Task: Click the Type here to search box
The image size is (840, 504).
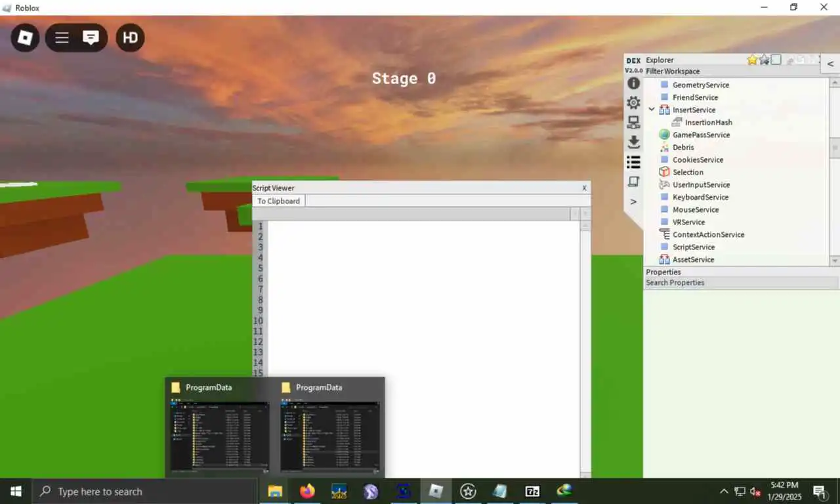Action: [144, 491]
